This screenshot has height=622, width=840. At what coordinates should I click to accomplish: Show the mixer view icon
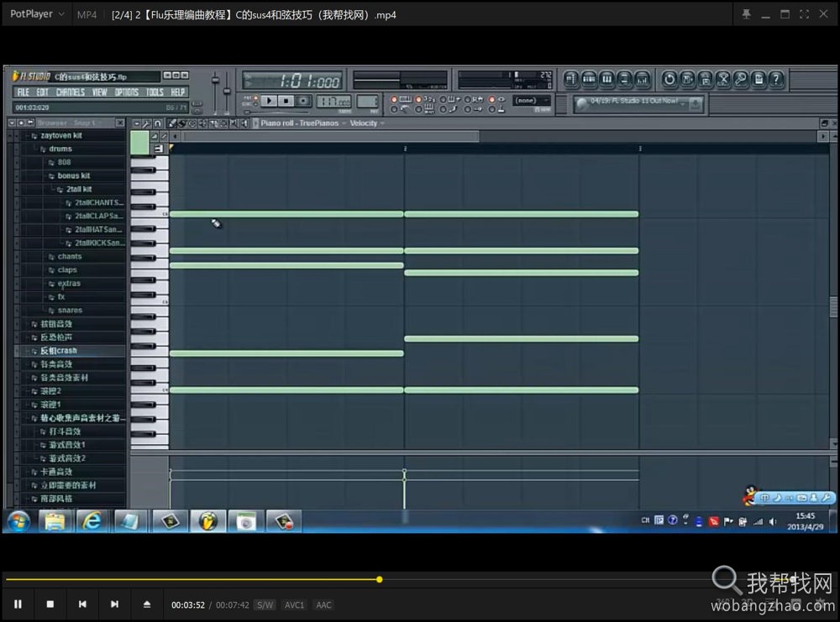point(643,81)
